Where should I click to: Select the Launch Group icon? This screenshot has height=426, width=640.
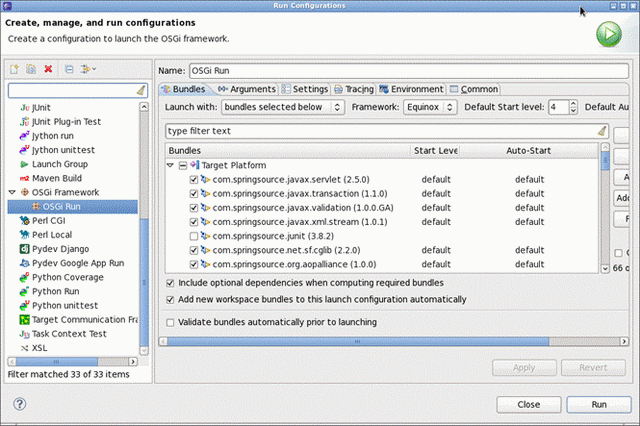tap(24, 164)
